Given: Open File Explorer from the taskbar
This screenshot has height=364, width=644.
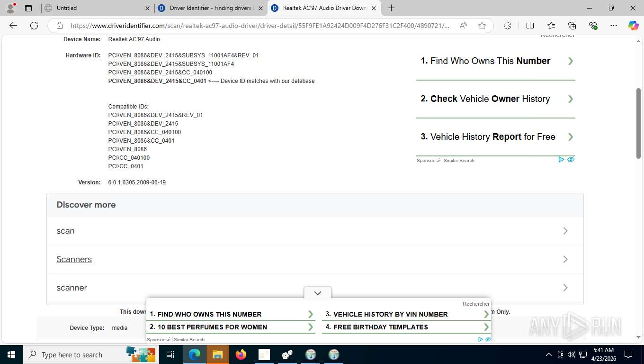Looking at the screenshot, I should 217,355.
